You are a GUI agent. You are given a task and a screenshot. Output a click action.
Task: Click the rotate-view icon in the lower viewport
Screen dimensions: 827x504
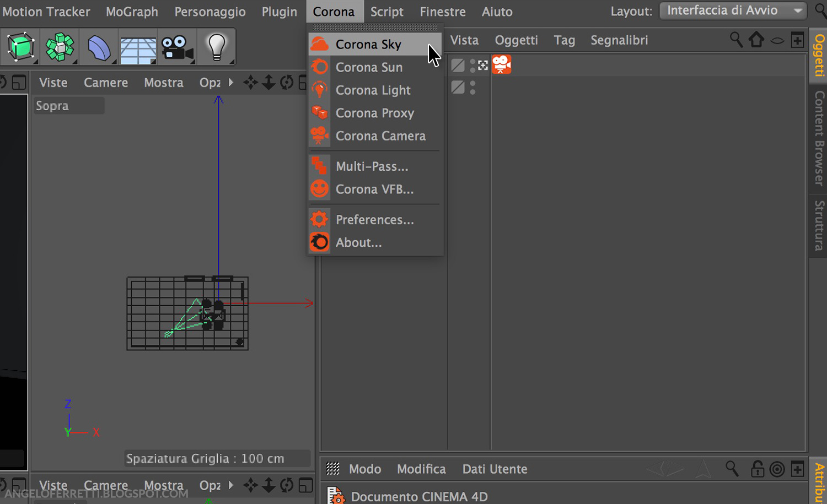tap(287, 485)
